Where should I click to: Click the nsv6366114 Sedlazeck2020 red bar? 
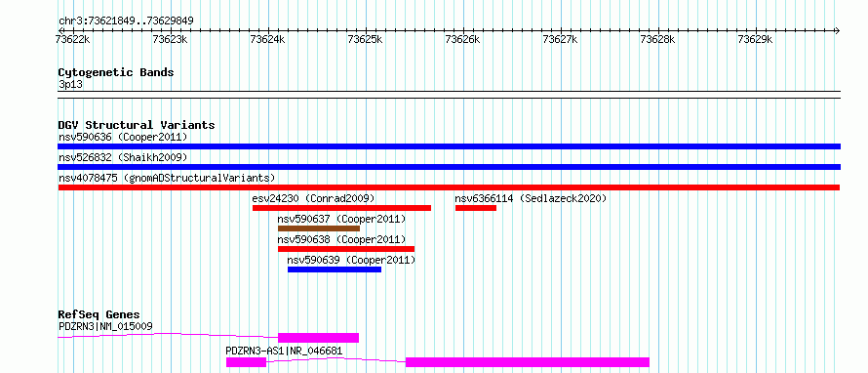476,208
